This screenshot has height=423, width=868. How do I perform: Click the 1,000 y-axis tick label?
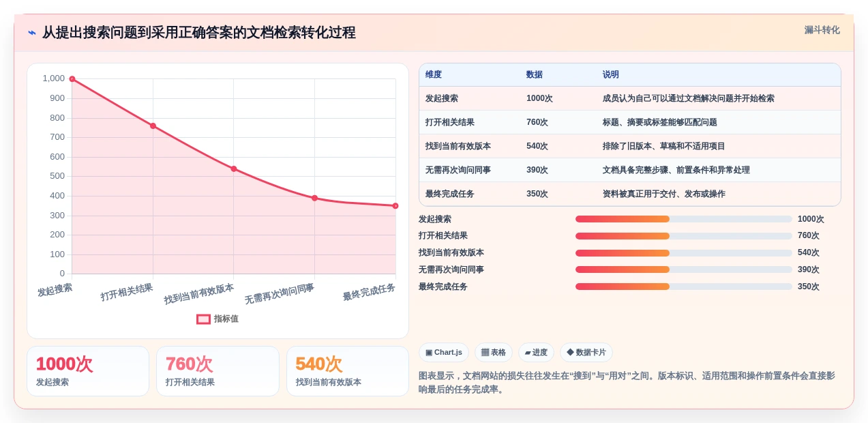tap(54, 78)
